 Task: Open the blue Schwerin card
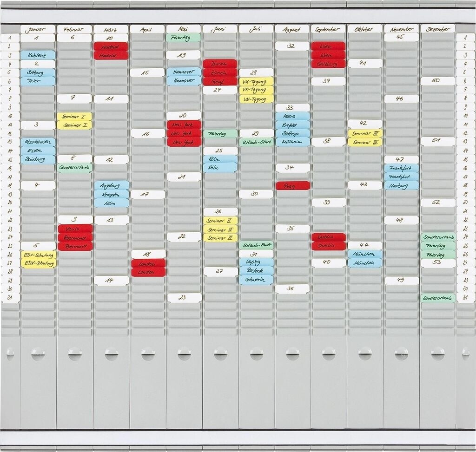pyautogui.click(x=256, y=280)
